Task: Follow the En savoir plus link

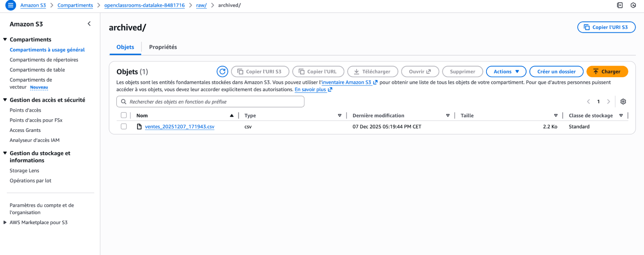Action: click(310, 89)
